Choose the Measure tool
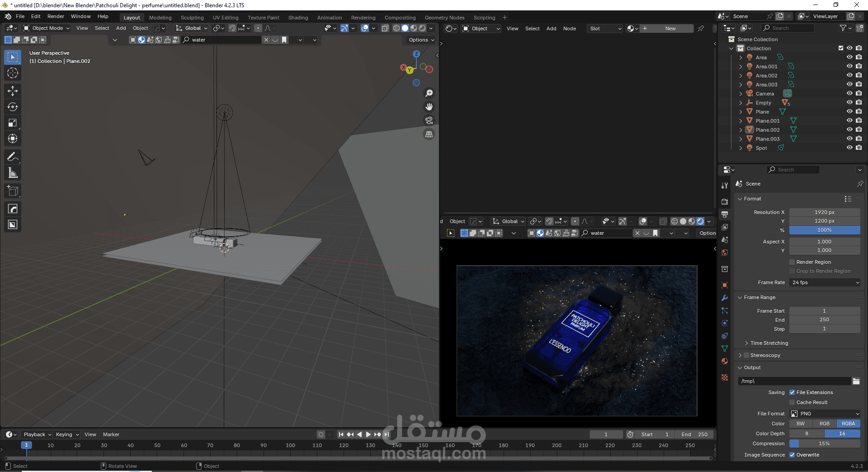This screenshot has height=472, width=868. point(13,173)
